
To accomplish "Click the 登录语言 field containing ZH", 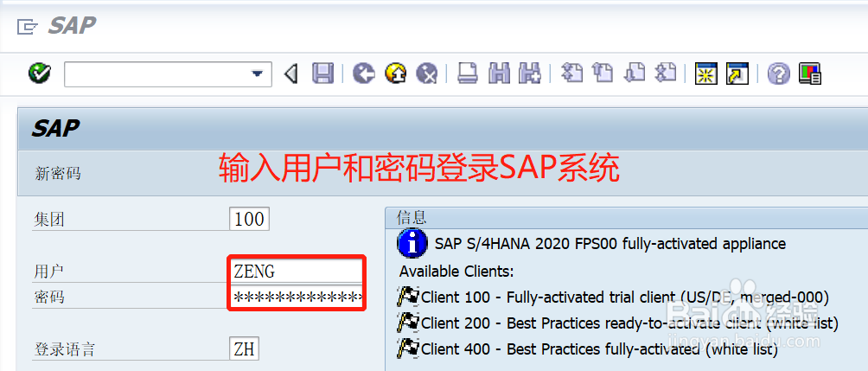I will click(244, 349).
